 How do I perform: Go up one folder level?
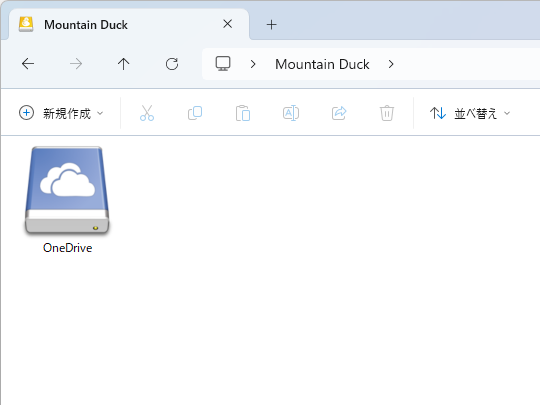click(124, 64)
